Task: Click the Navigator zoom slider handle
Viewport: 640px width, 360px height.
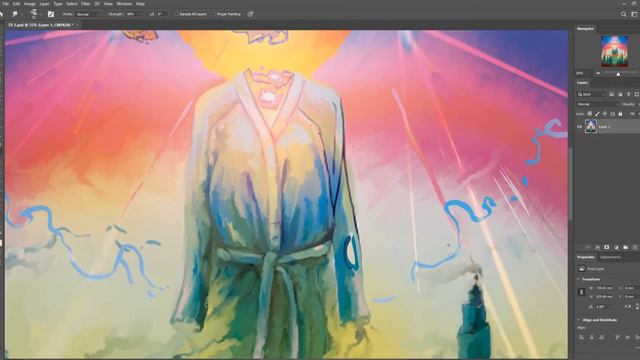Action: (x=618, y=74)
